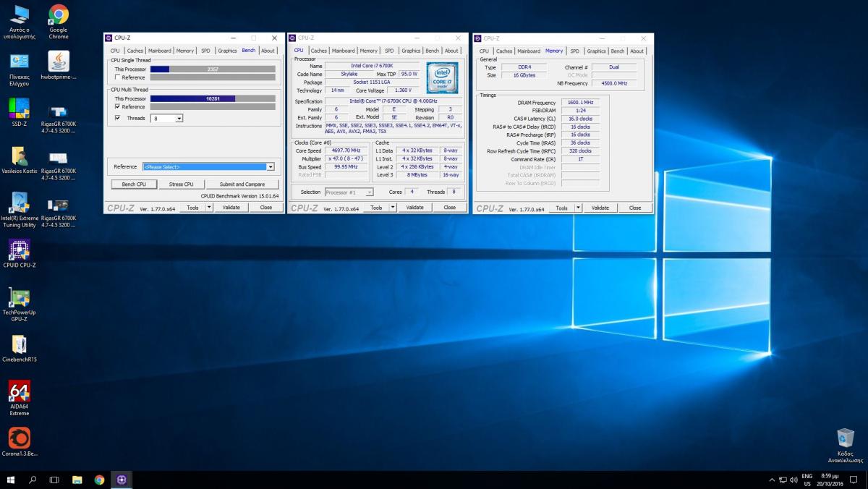Image resolution: width=868 pixels, height=489 pixels.
Task: Click the Multiplier x 47.0 (8 - 47) value
Action: pyautogui.click(x=346, y=158)
